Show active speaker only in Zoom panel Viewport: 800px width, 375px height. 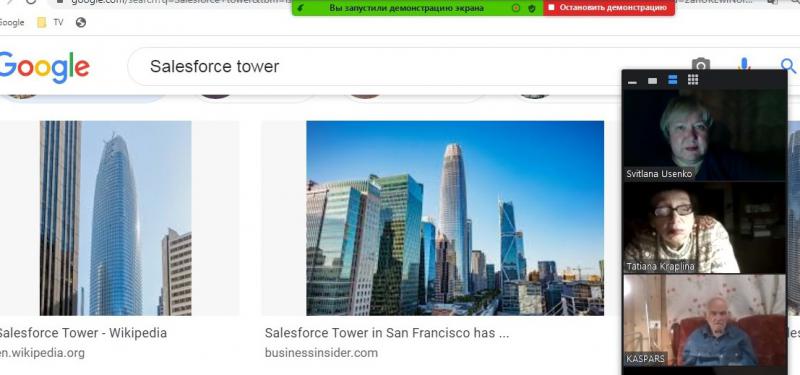coord(652,81)
